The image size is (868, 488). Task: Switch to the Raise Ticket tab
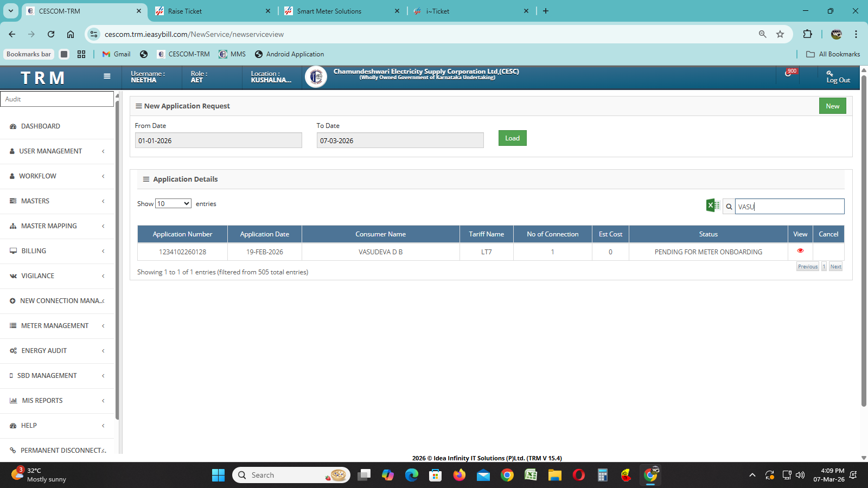coord(213,11)
